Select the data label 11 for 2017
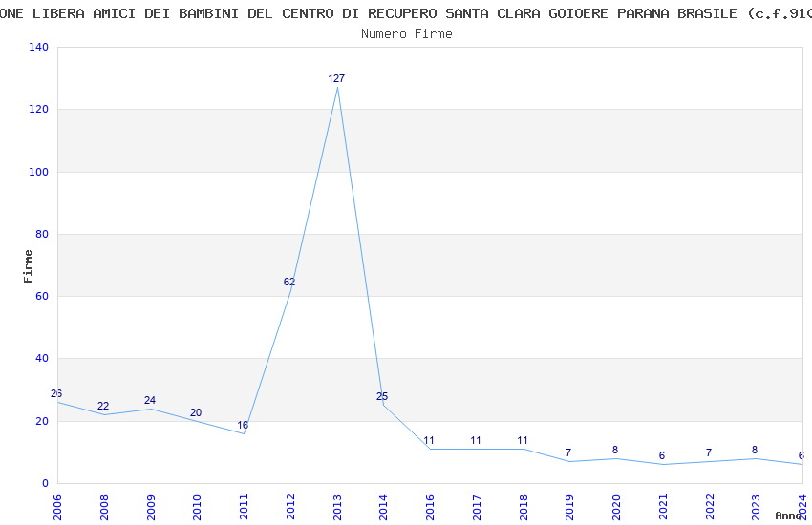 [476, 441]
